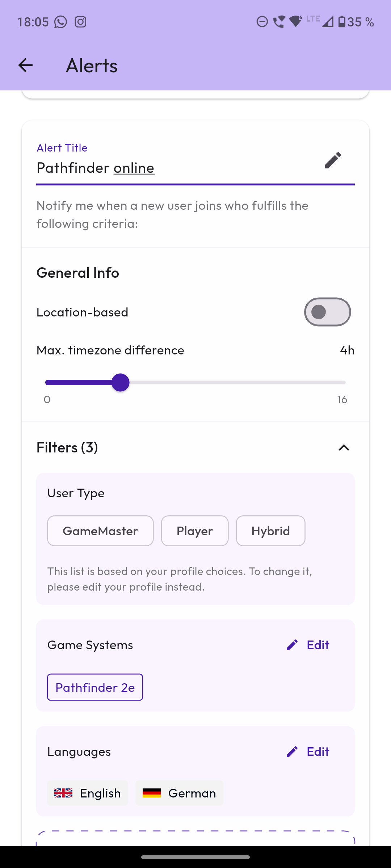Select the GameMaster user type chip

tap(100, 531)
